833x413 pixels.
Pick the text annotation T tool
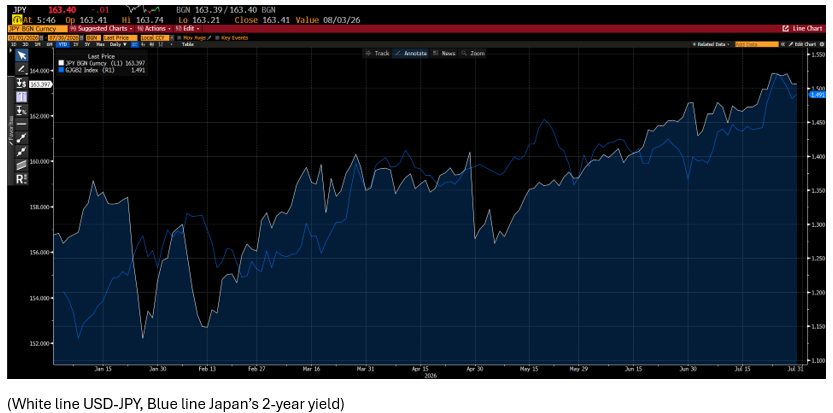click(x=22, y=97)
